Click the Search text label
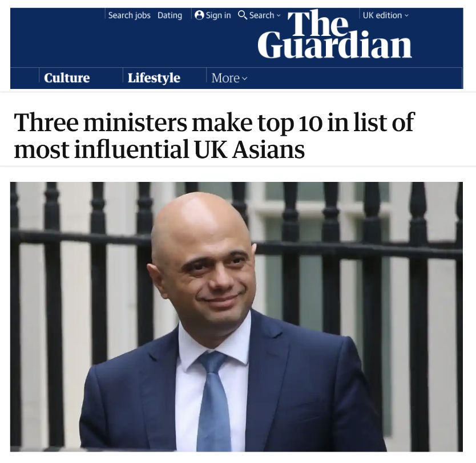 click(x=261, y=15)
